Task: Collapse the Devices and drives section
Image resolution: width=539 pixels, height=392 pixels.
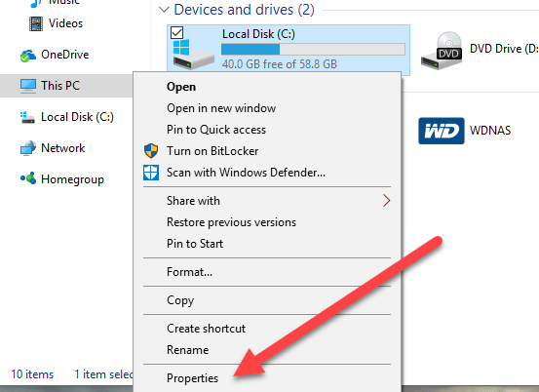Action: (x=165, y=10)
